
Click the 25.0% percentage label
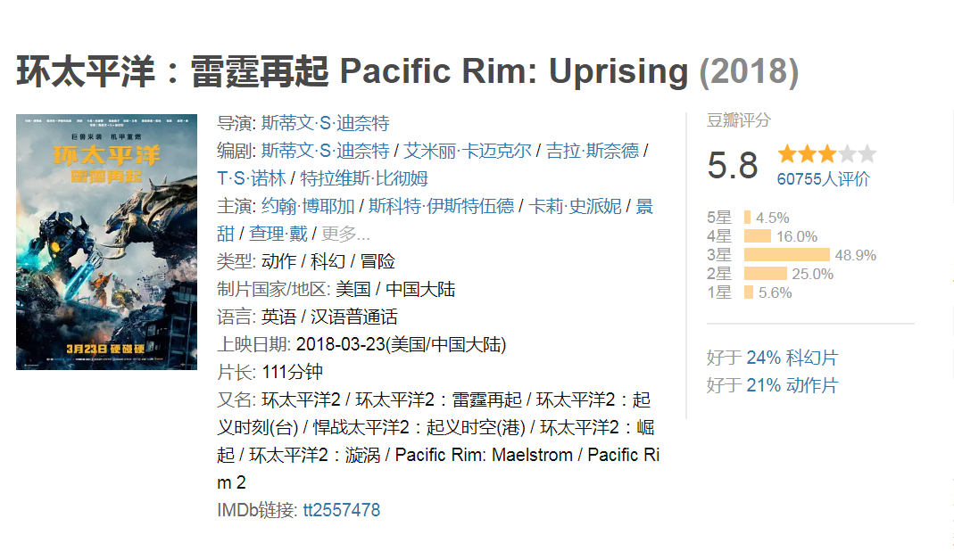coord(812,275)
